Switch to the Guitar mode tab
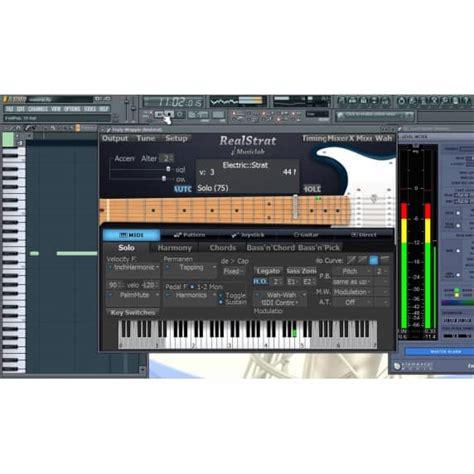The height and width of the screenshot is (474, 474). 306,235
